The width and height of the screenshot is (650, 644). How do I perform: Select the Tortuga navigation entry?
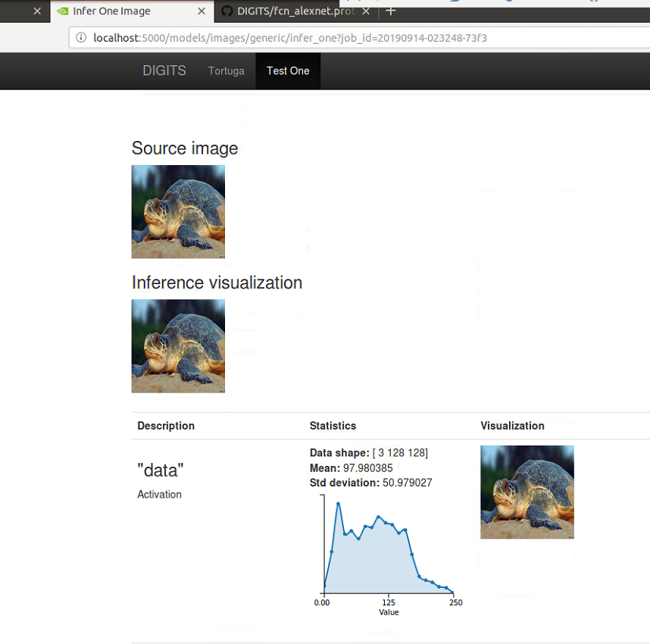pyautogui.click(x=226, y=70)
